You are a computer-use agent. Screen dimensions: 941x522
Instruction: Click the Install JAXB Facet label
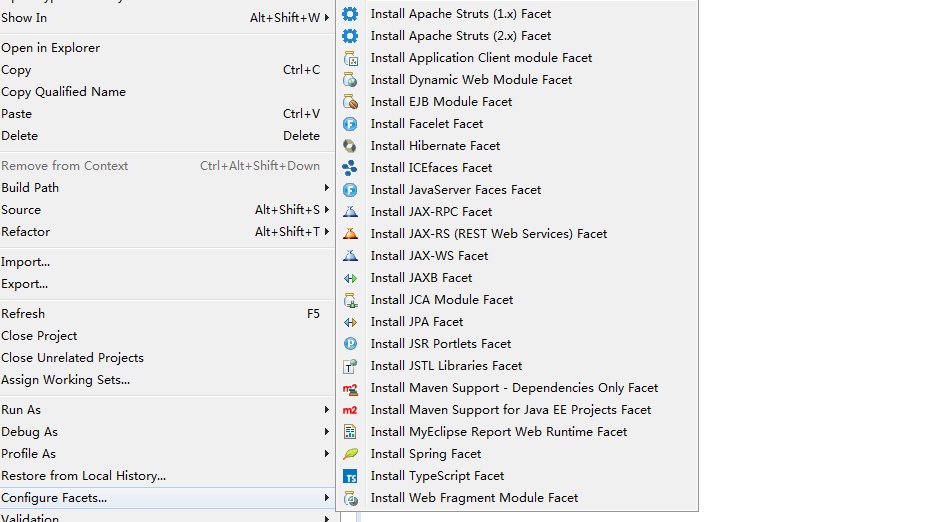click(421, 278)
